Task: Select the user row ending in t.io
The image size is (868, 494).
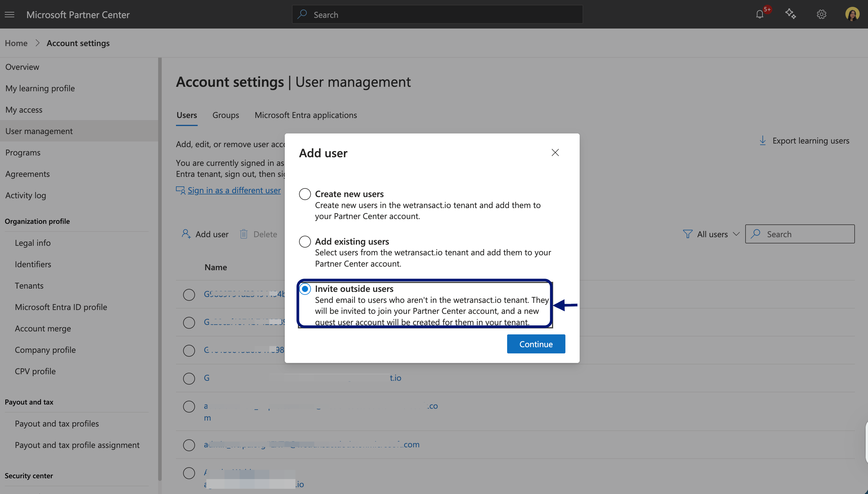Action: [x=189, y=378]
